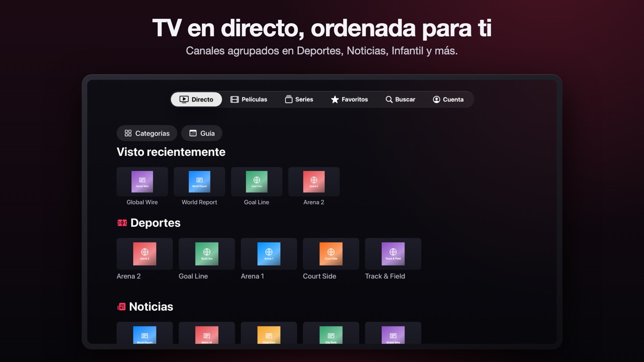Select the Daily Brief news card
Viewport: 644px width, 362px height.
pos(269,333)
